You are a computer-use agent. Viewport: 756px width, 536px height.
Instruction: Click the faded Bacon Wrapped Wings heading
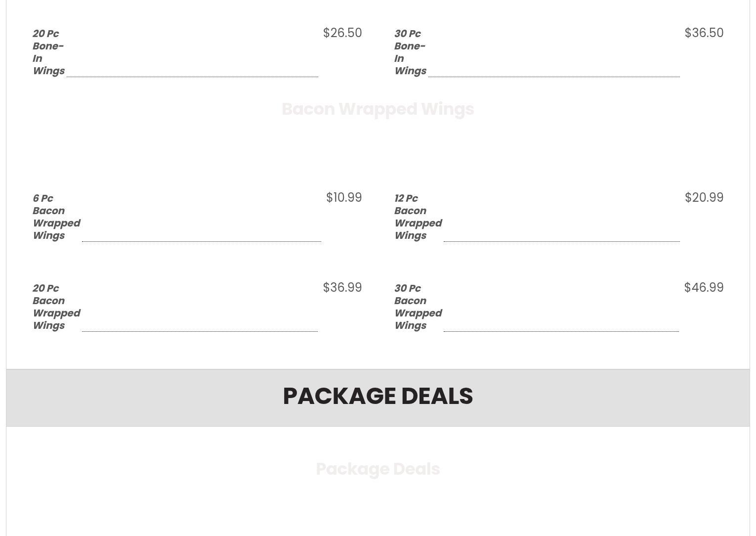pos(378,109)
